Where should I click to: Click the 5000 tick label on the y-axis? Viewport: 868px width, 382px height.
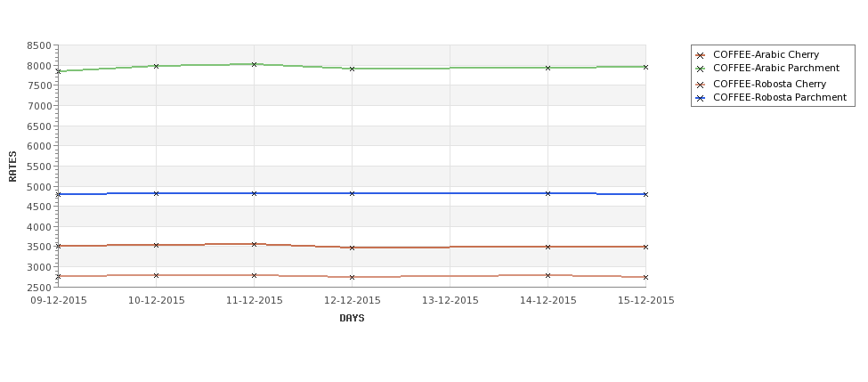tap(39, 187)
